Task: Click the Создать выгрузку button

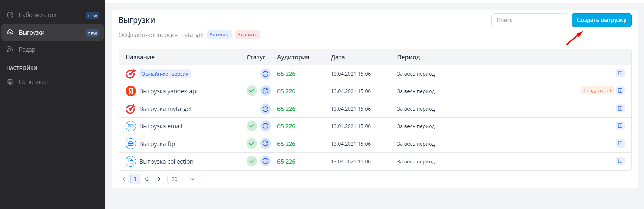Action: click(601, 20)
